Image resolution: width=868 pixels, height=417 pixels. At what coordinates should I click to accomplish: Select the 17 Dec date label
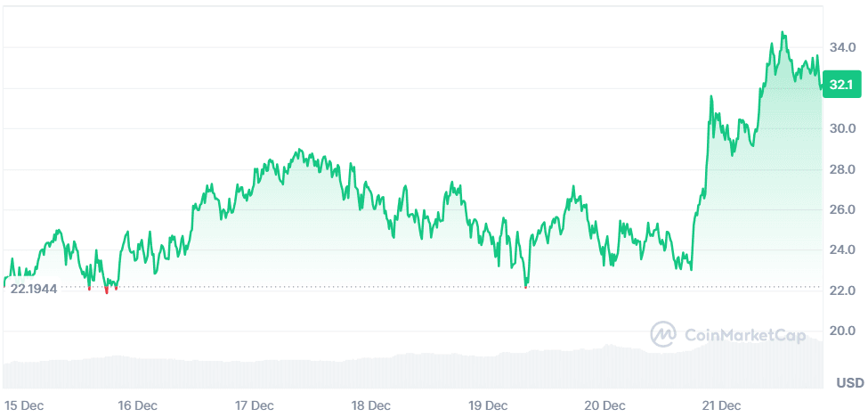pos(254,405)
